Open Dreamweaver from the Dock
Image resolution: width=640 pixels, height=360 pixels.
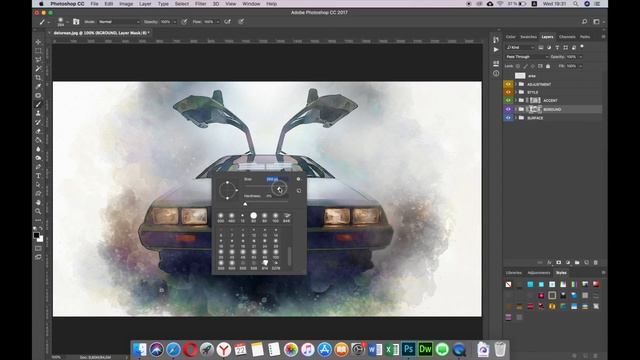pos(425,349)
